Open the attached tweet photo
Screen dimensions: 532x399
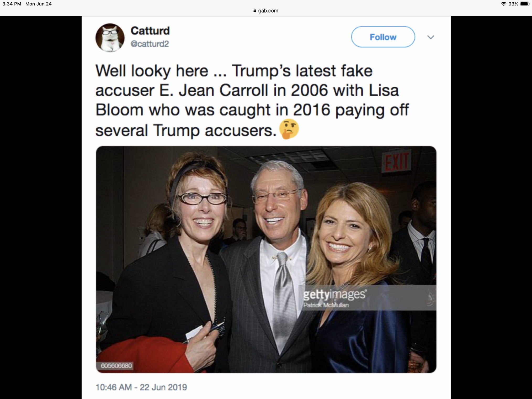(266, 259)
